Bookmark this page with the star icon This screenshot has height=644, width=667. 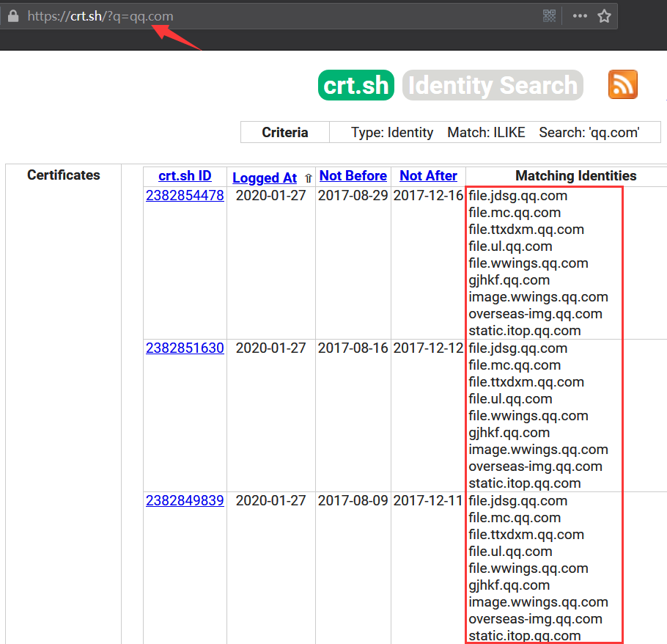604,16
